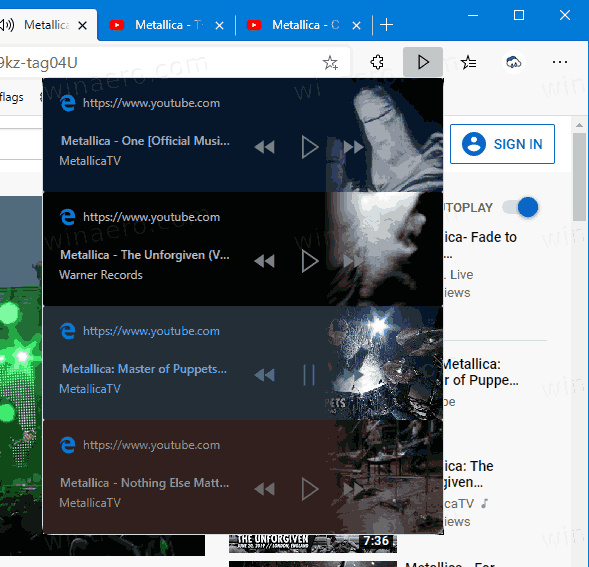This screenshot has width=589, height=567.
Task: Close the third Metallica tab
Action: [356, 26]
